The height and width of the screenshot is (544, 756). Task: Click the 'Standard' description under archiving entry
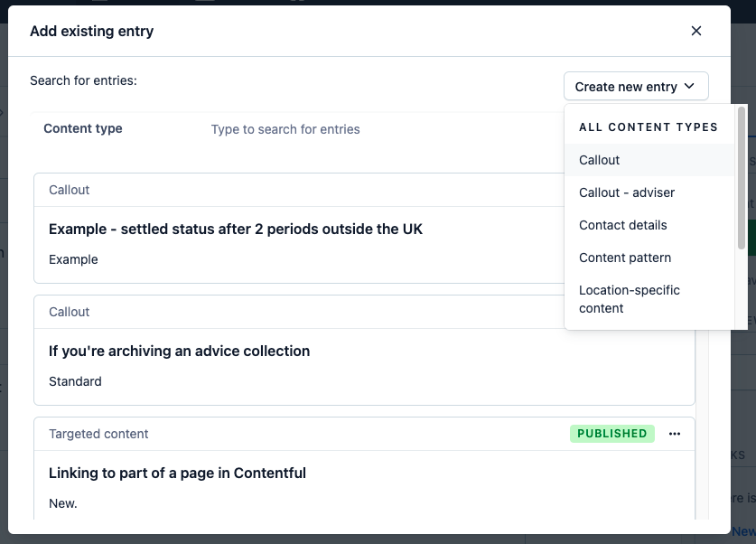click(75, 381)
